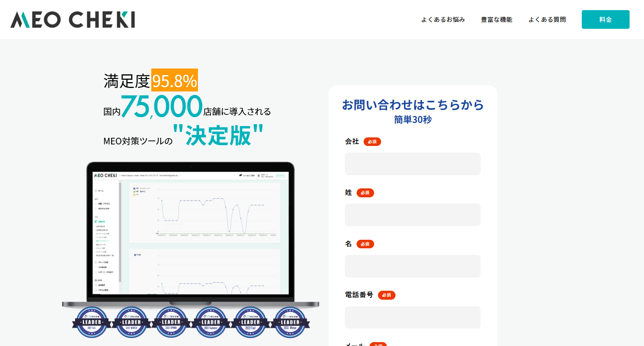The image size is (644, 346).
Task: Click the 簡単30秒 subheading
Action: [x=413, y=119]
